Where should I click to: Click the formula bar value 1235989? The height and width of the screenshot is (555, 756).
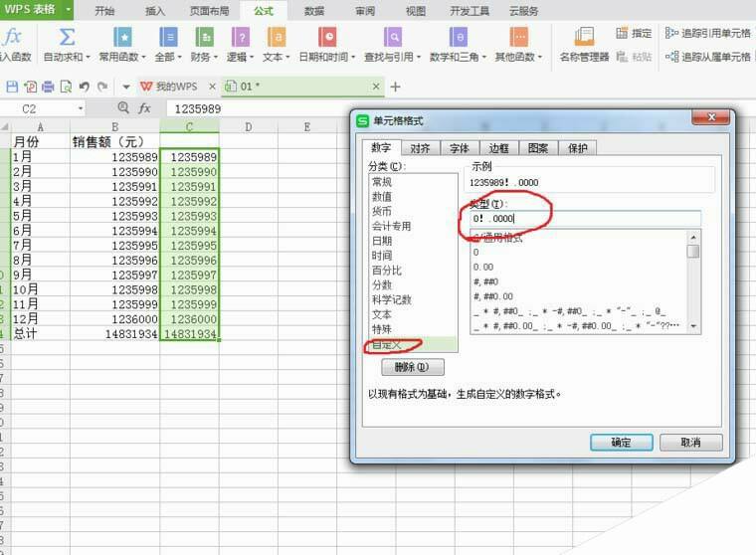[198, 109]
